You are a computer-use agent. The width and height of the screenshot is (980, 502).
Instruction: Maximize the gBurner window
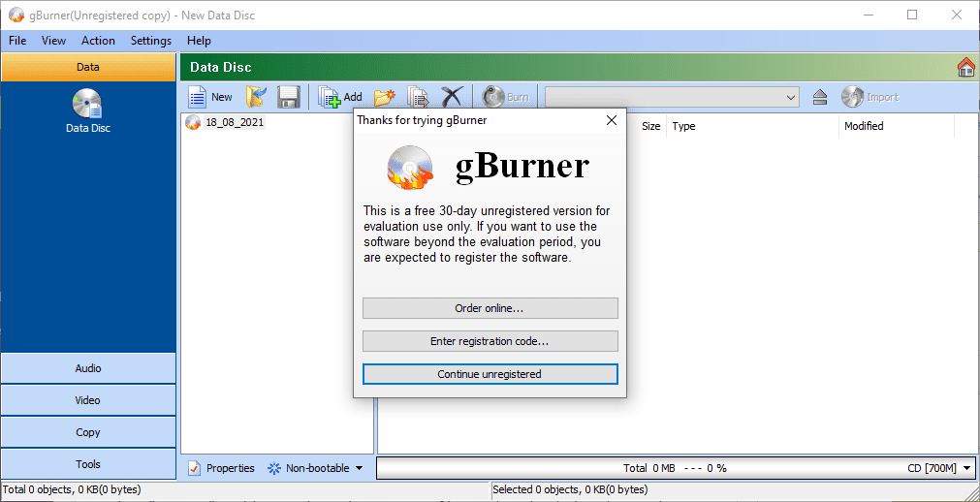click(912, 15)
